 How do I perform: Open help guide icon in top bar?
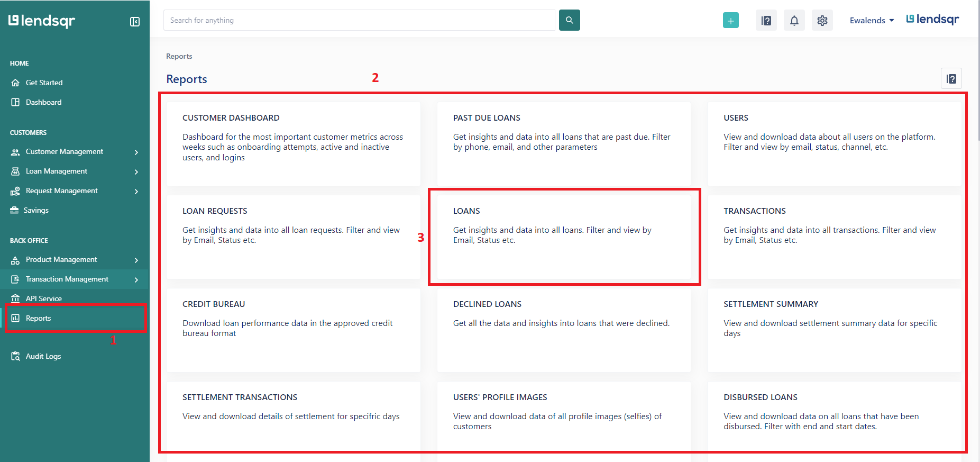[766, 21]
